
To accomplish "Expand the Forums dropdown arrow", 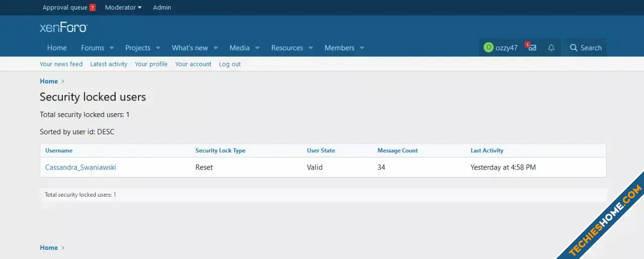I will pyautogui.click(x=112, y=48).
